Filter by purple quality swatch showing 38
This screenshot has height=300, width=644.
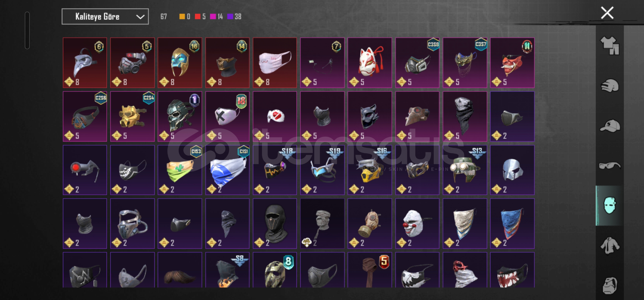pos(230,17)
